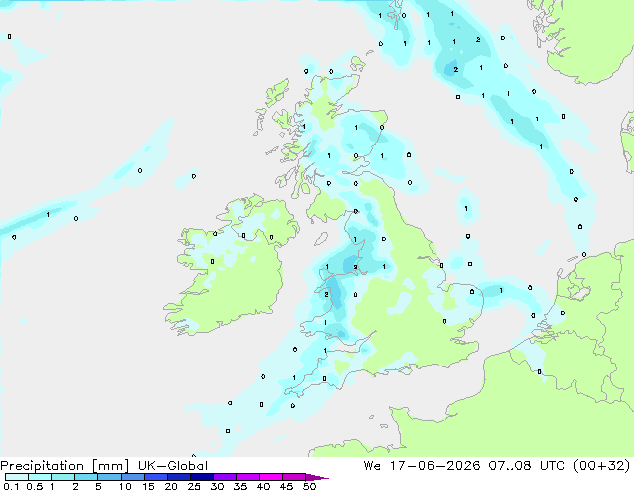This screenshot has height=490, width=634.
Task: Click the '35' legend scale number
Action: 240,486
